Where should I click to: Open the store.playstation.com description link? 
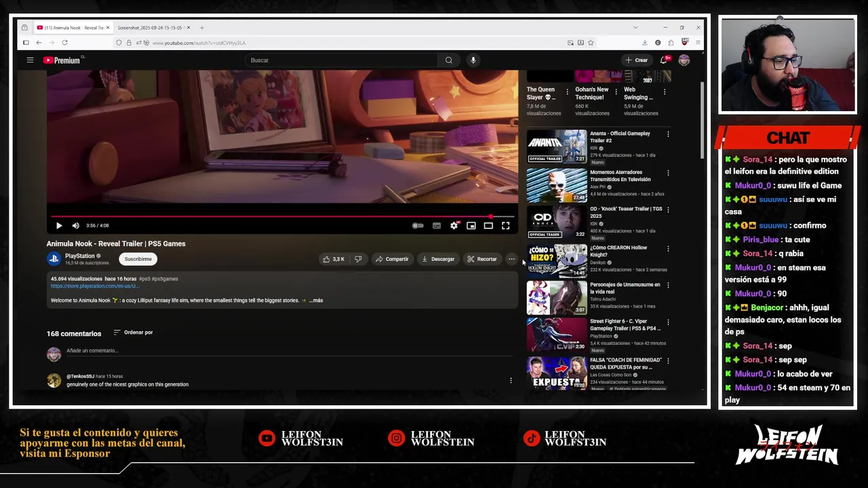coord(95,286)
